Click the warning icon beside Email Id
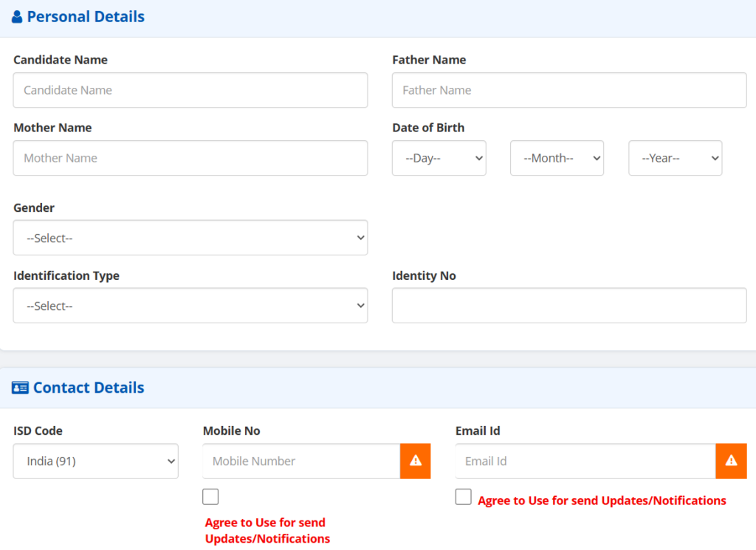Screen dimensions: 756x550 point(731,461)
